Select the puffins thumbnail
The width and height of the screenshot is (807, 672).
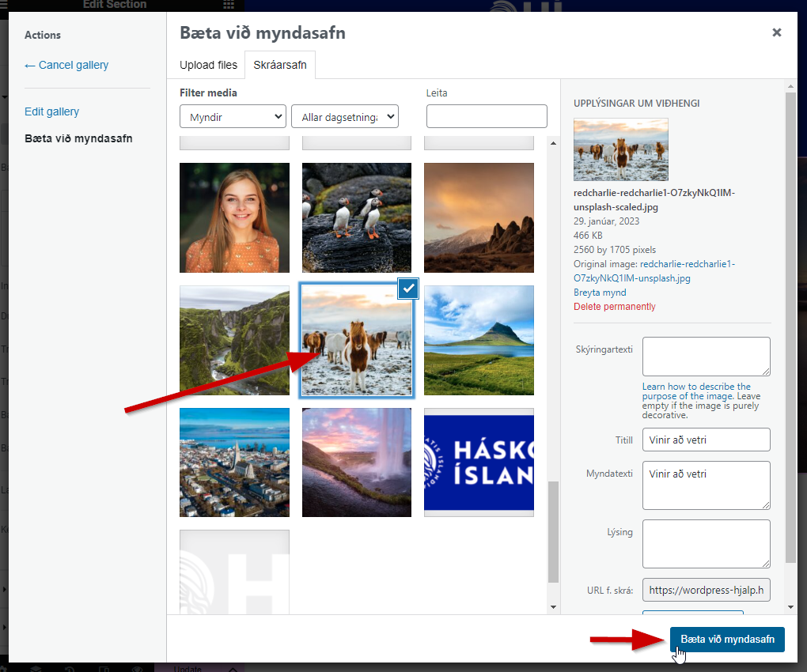click(356, 217)
